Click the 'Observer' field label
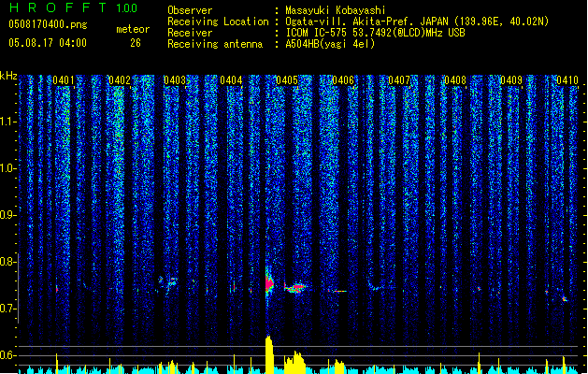The width and height of the screenshot is (588, 374). (190, 10)
